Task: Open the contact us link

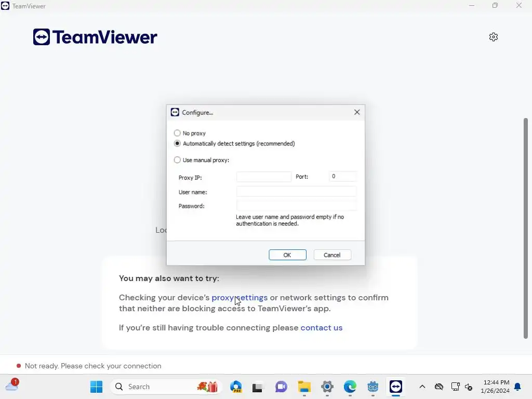Action: tap(321, 328)
